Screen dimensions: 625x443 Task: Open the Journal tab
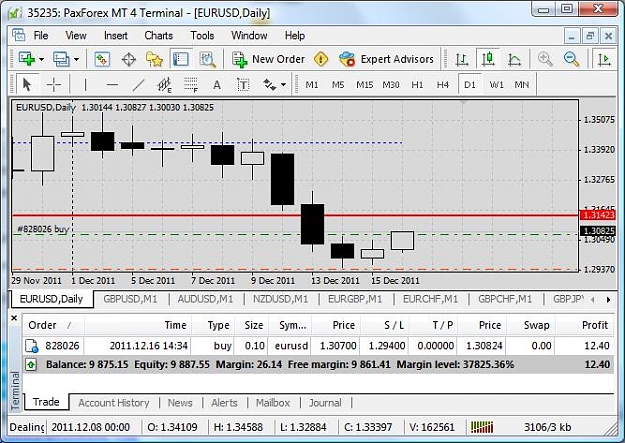[325, 403]
